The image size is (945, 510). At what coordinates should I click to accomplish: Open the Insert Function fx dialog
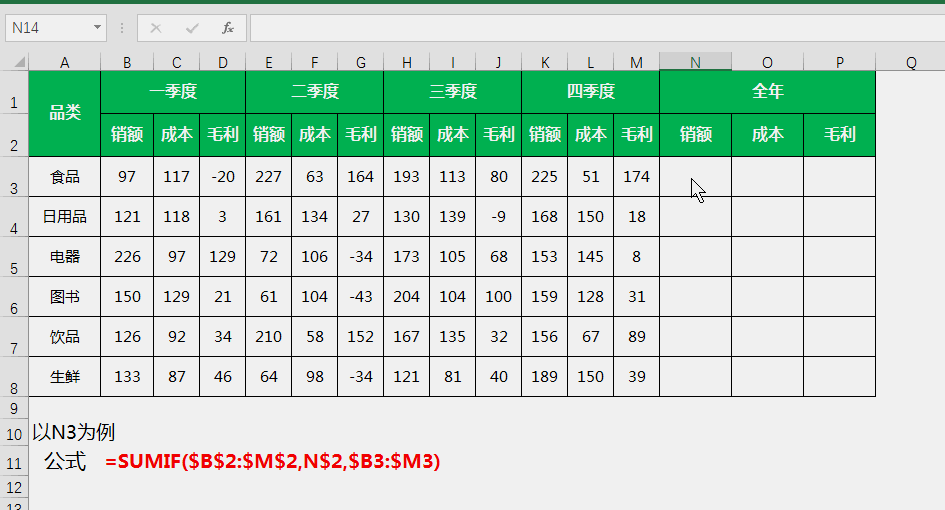click(x=228, y=28)
